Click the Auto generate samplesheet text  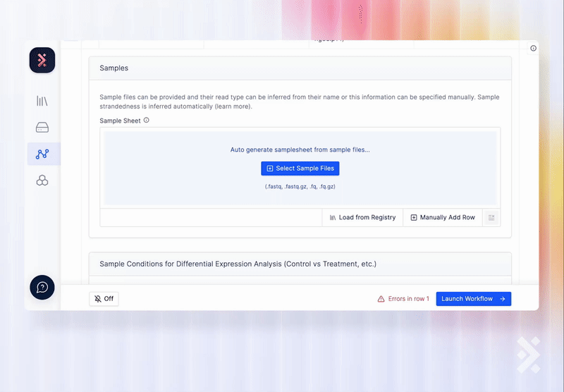tap(300, 149)
